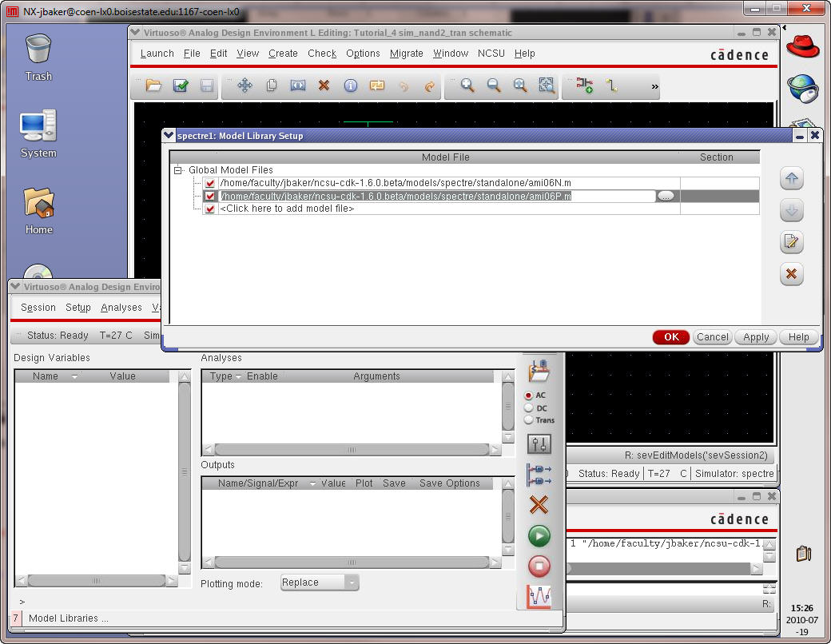
Task: Click Edit Variables sliders icon in ADE
Action: pyautogui.click(x=539, y=444)
